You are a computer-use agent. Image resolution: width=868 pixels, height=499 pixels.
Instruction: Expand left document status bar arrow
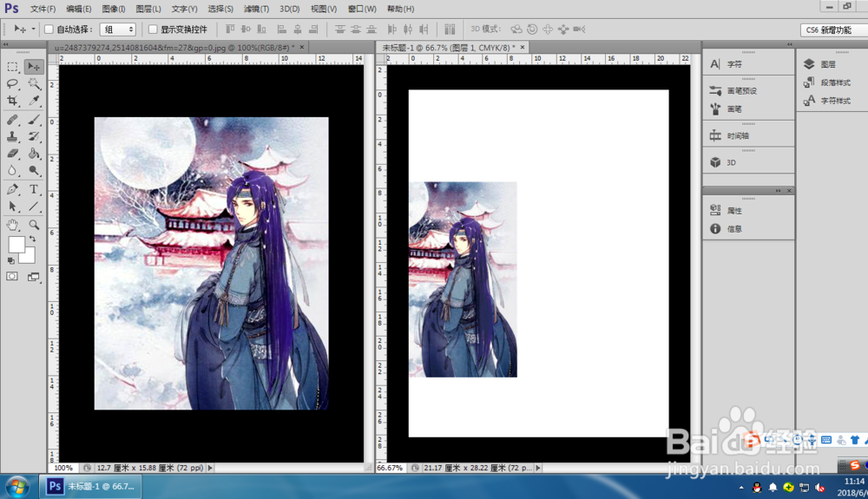coord(210,468)
